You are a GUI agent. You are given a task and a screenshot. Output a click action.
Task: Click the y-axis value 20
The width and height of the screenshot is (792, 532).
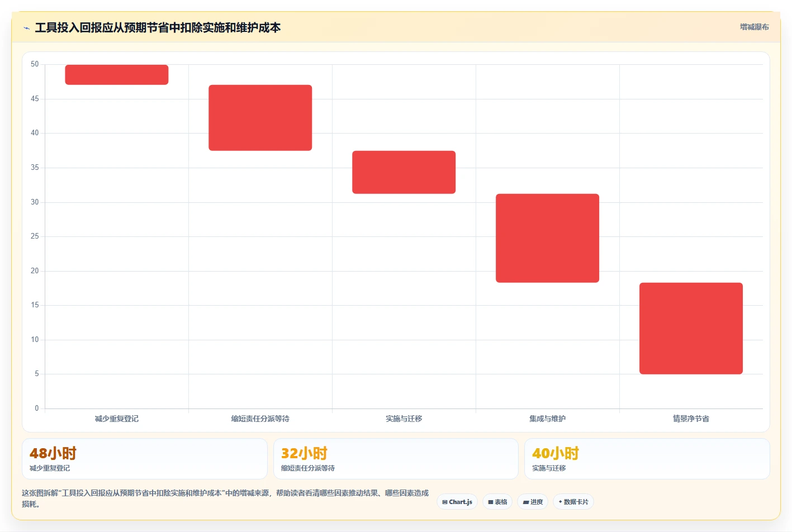[35, 271]
